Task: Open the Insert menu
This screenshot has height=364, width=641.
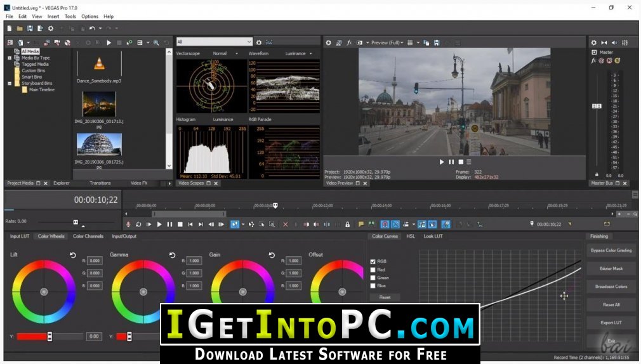Action: pos(53,16)
